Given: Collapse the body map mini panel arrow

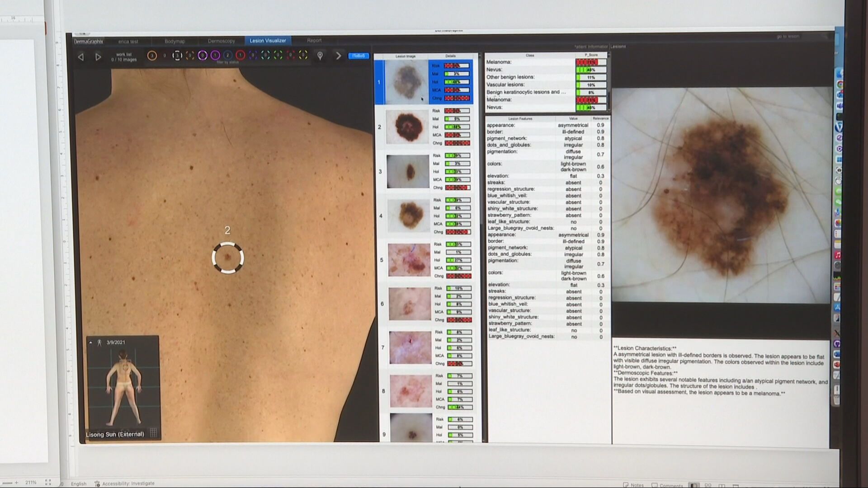Looking at the screenshot, I should coord(91,343).
